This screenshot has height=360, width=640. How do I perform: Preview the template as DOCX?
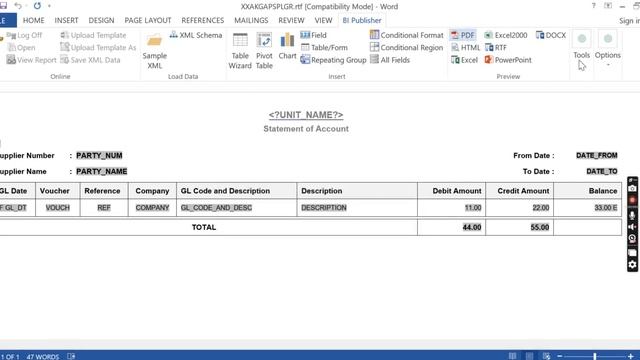[551, 36]
